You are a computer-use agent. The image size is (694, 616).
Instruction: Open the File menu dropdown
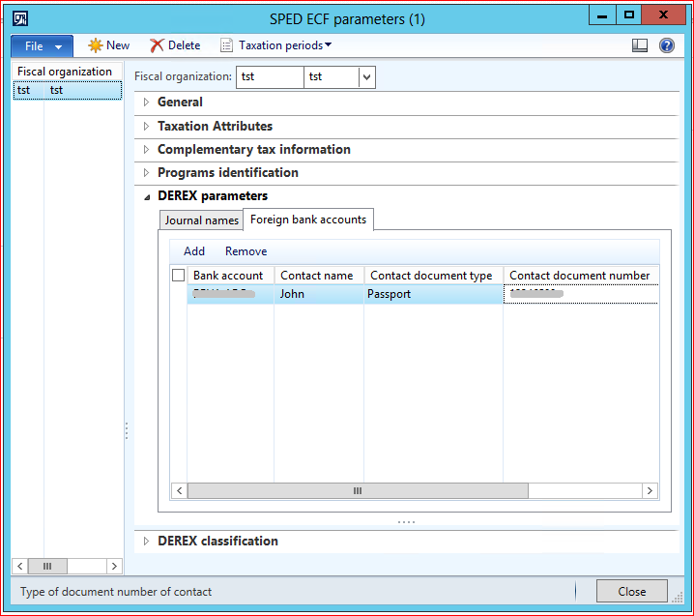[x=43, y=46]
